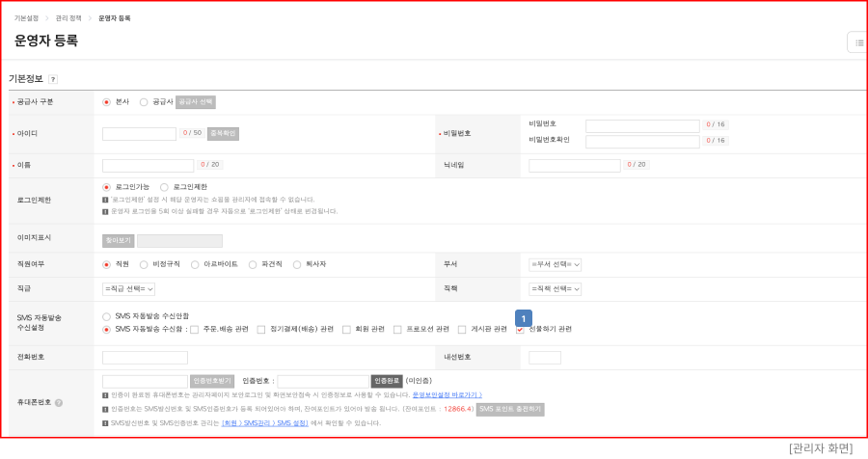Open the 부서 선택 dropdown
The height and width of the screenshot is (459, 868).
pyautogui.click(x=555, y=264)
